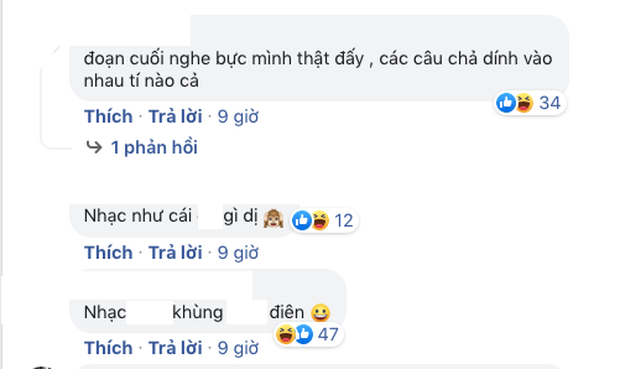Open reaction count 12 details
Viewport: 620px width, 369px height.
(343, 220)
